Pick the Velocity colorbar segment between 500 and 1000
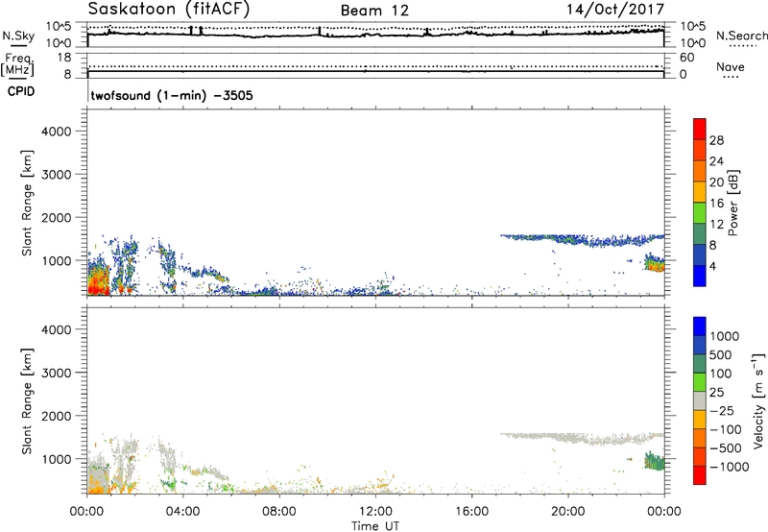 click(x=700, y=345)
